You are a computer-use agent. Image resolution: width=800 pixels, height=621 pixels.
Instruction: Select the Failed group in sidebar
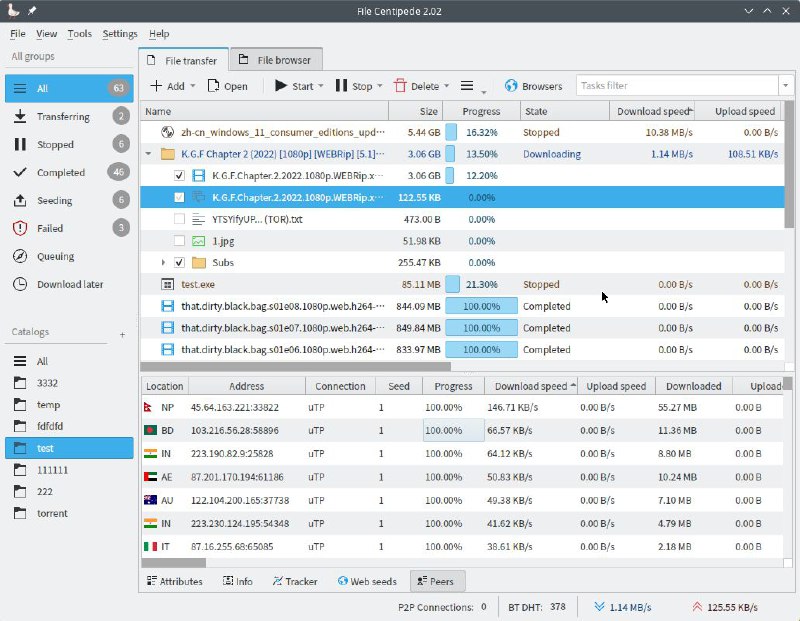pos(50,228)
